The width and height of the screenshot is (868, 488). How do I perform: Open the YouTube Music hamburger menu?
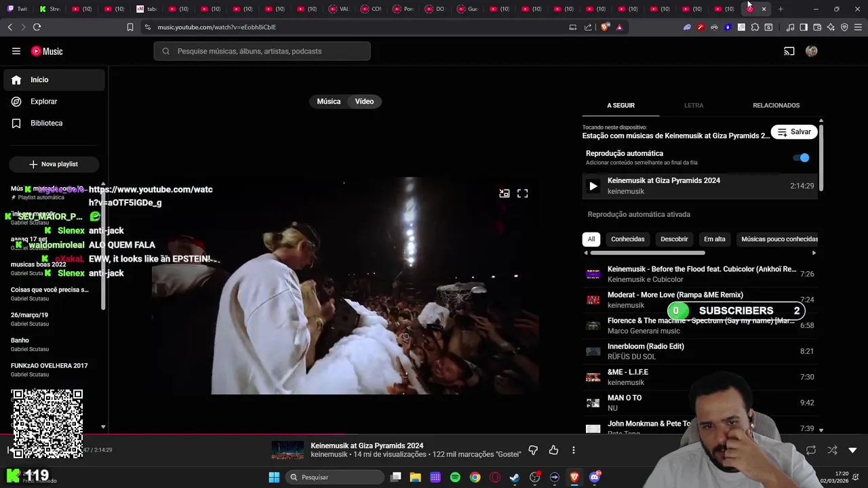coord(16,51)
